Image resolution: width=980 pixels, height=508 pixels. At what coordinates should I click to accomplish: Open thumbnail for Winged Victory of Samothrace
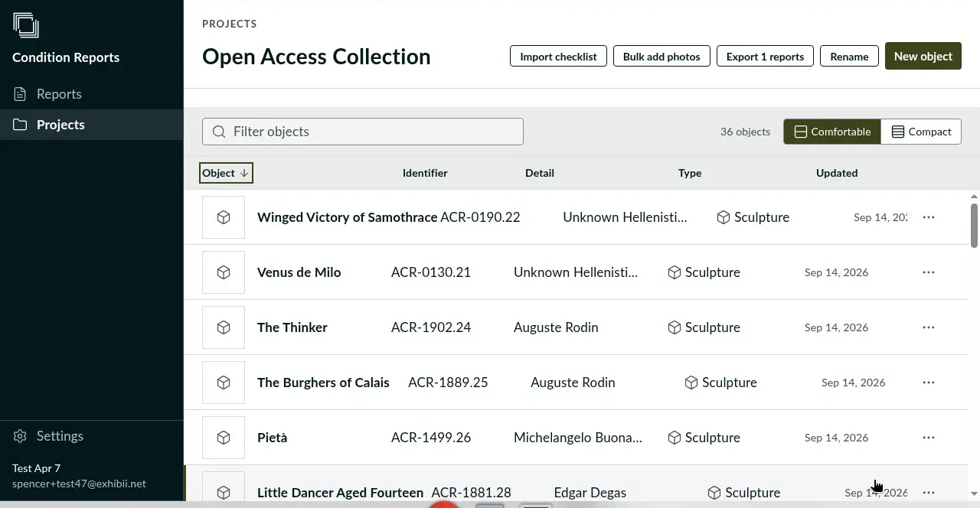[224, 217]
